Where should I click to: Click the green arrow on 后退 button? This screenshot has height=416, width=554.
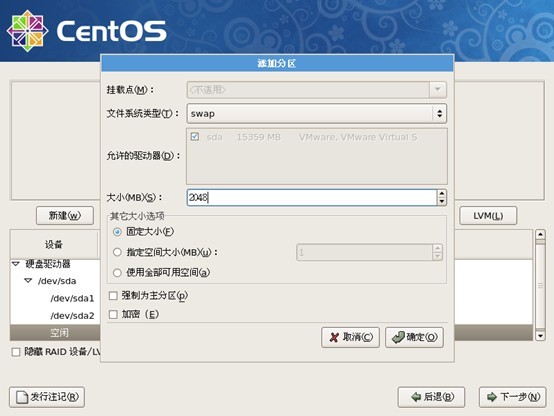tap(416, 397)
